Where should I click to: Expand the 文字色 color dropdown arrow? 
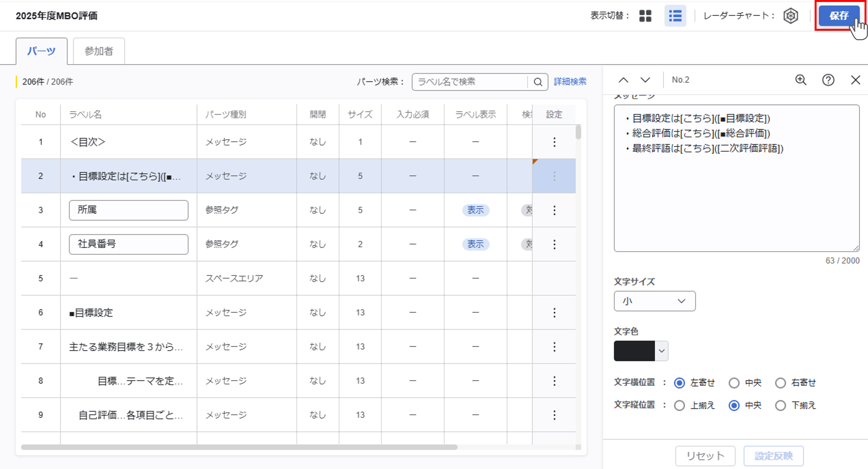(661, 351)
